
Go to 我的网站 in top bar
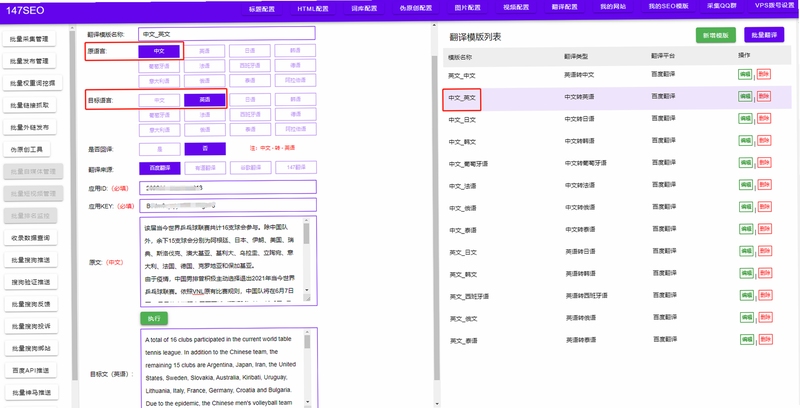613,8
